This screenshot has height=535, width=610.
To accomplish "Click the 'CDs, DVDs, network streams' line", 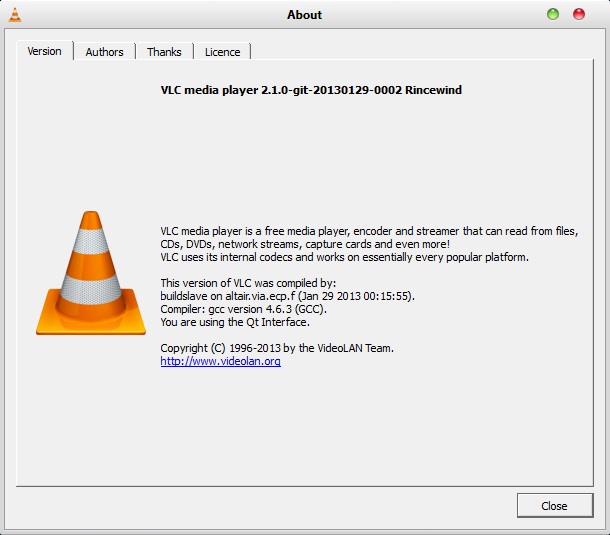I will pos(305,244).
